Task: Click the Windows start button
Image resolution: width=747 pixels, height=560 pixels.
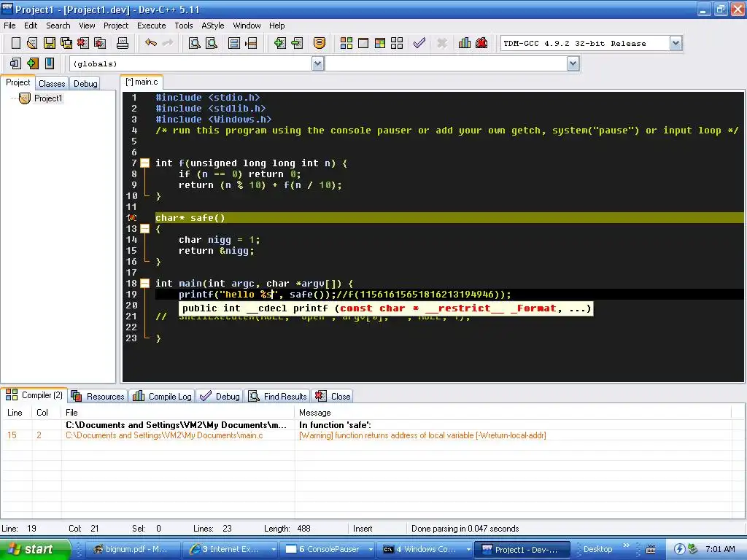Action: click(35, 549)
